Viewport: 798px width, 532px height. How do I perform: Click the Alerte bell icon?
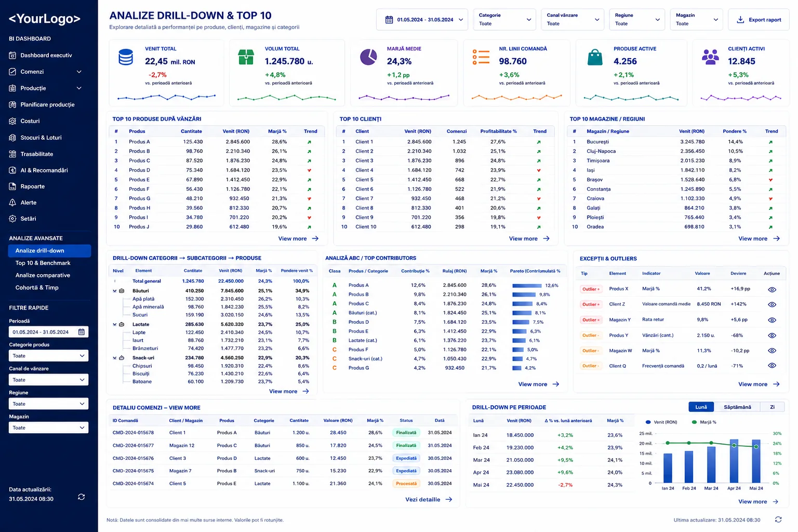click(x=12, y=203)
